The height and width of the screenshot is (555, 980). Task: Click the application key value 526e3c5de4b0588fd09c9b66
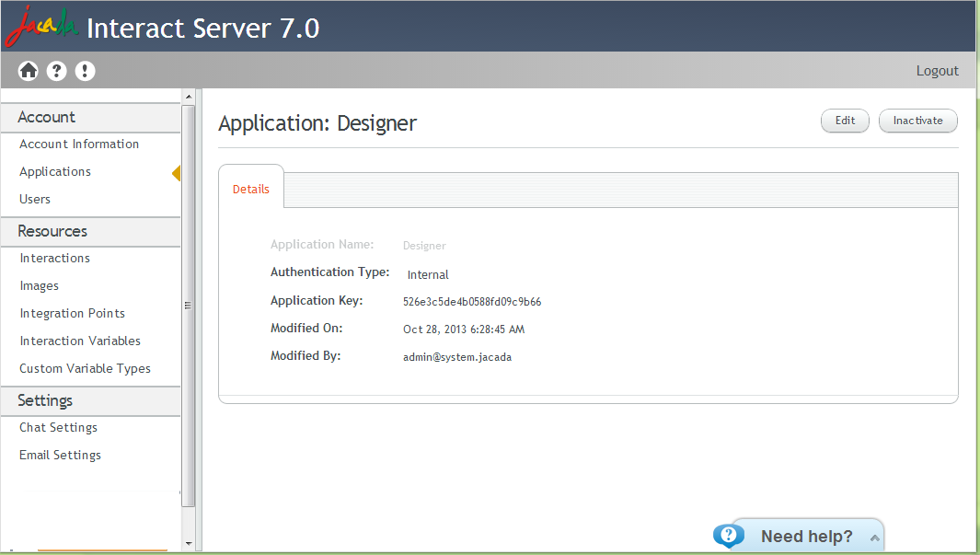[472, 302]
